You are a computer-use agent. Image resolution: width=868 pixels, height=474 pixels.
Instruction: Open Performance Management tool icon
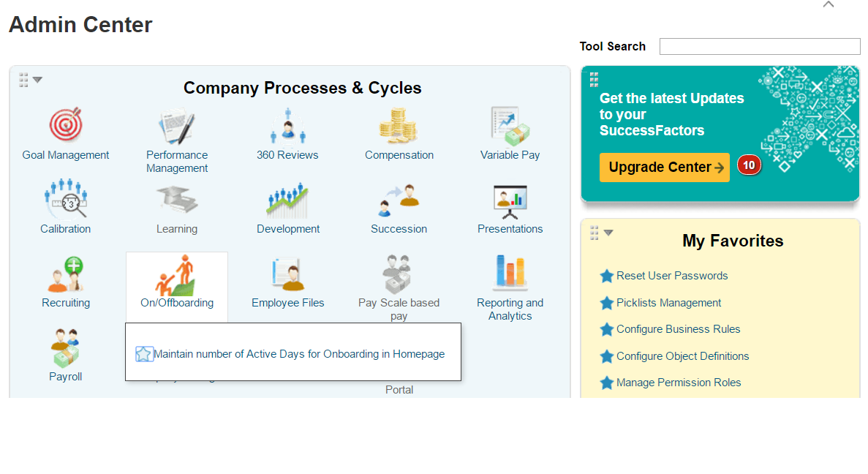click(176, 127)
